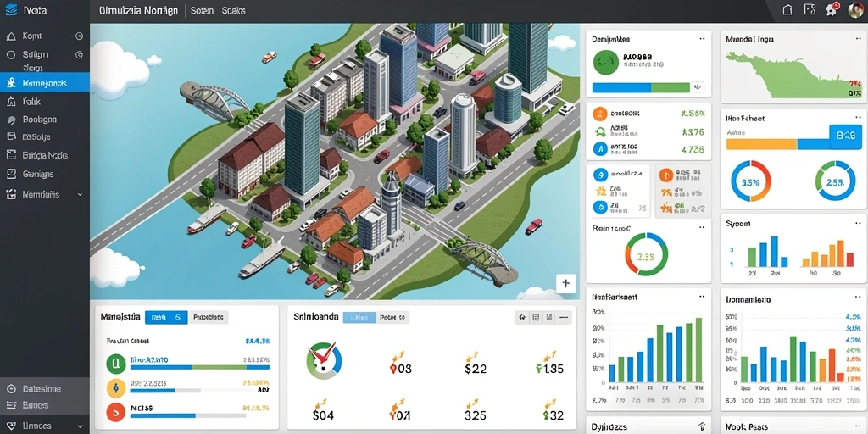Open notifications gear with red badge
This screenshot has width=868, height=434.
pyautogui.click(x=832, y=9)
